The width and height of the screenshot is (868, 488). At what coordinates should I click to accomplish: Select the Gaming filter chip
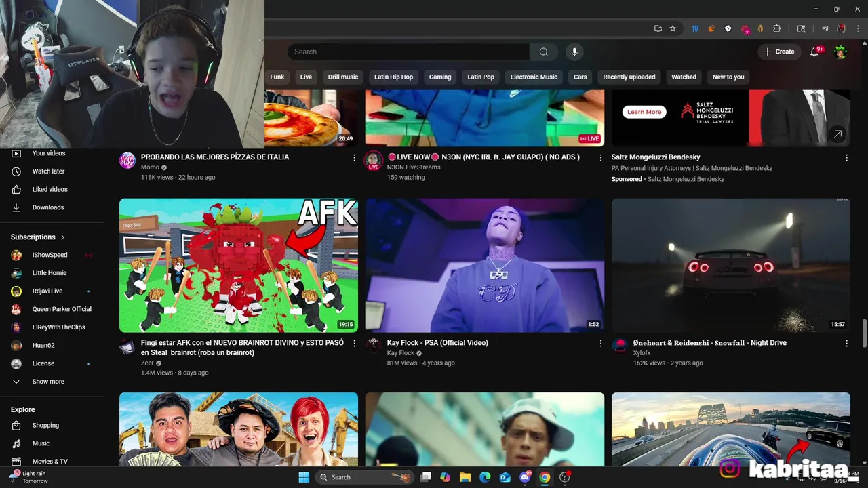(440, 77)
